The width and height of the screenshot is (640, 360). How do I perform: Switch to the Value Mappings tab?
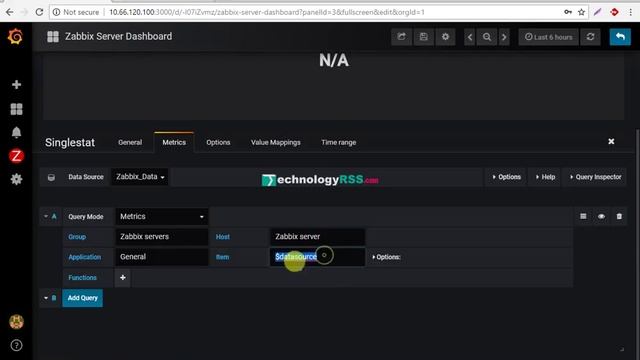click(276, 142)
